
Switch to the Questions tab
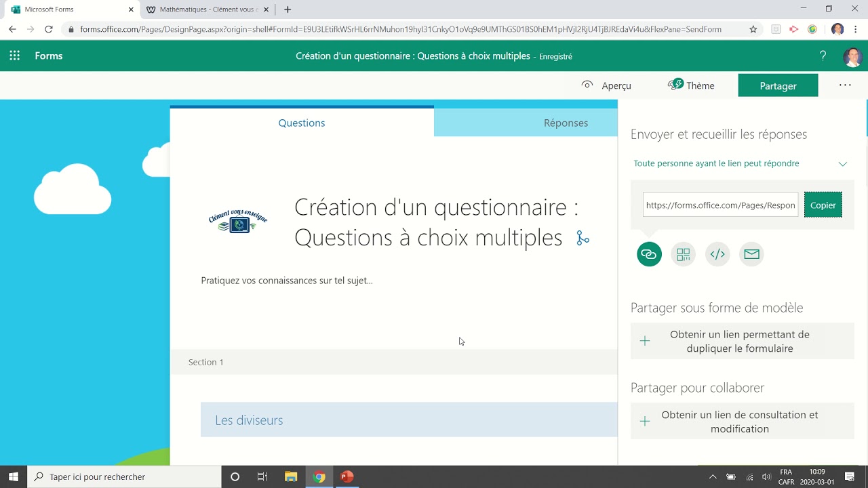click(x=302, y=123)
